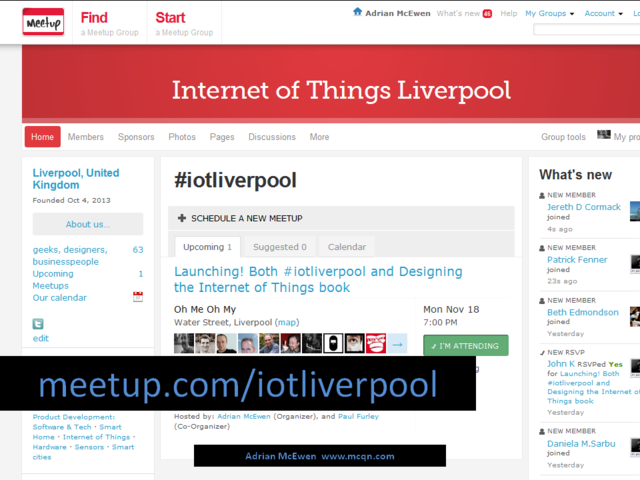Click the Help link

(509, 13)
